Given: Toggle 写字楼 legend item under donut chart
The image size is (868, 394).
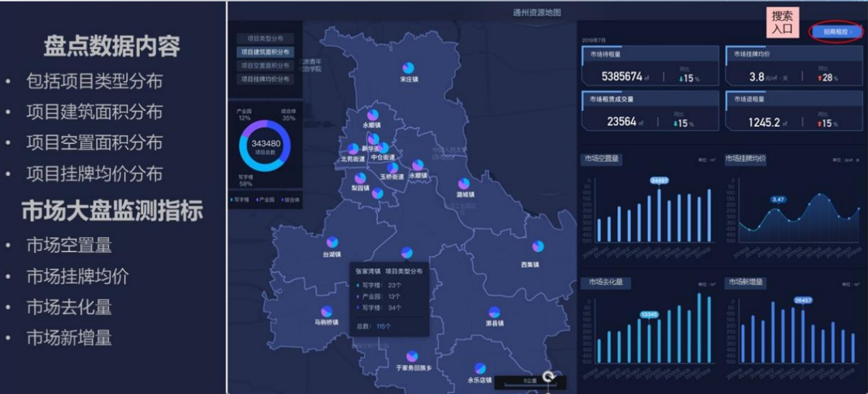Looking at the screenshot, I should point(241,200).
